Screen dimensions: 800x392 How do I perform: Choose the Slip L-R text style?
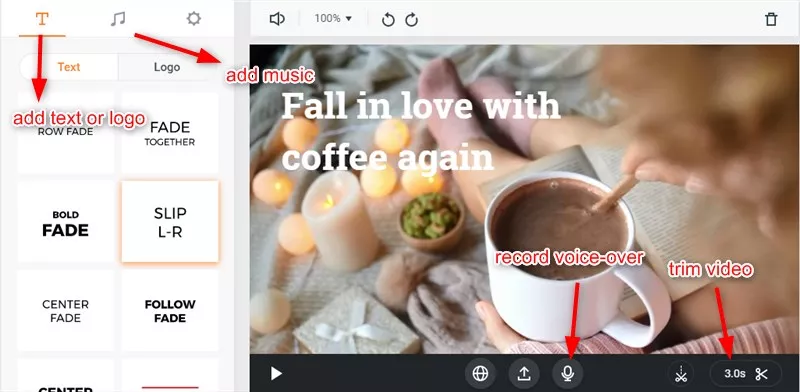(x=170, y=222)
